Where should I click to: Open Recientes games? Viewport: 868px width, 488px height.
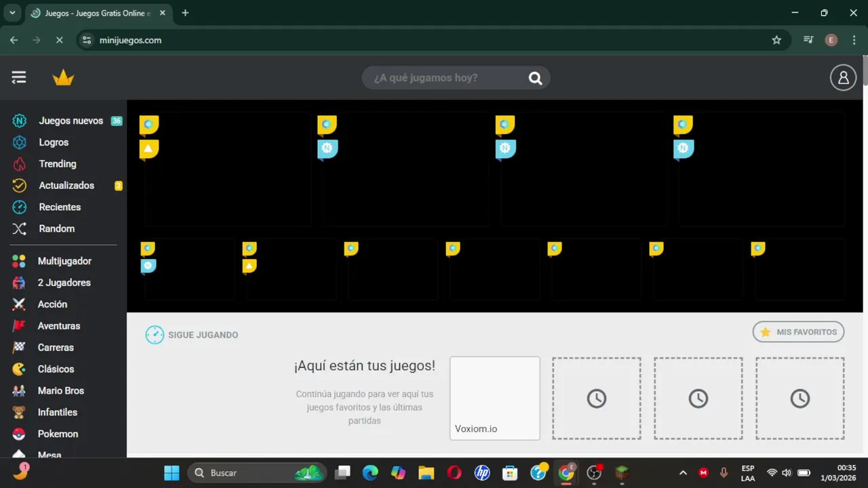coord(60,207)
